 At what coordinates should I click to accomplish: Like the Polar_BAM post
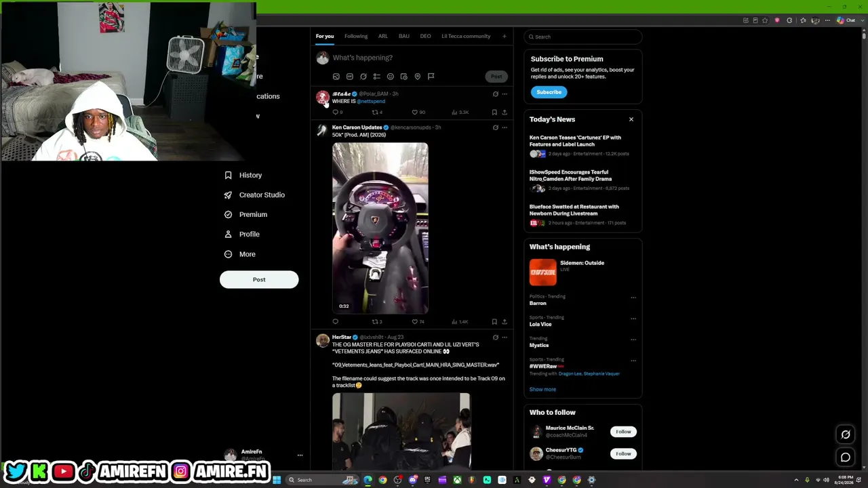415,113
